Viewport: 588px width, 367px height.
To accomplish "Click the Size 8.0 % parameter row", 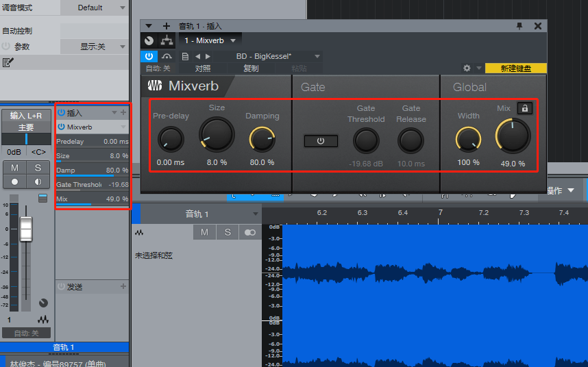I will [x=93, y=156].
